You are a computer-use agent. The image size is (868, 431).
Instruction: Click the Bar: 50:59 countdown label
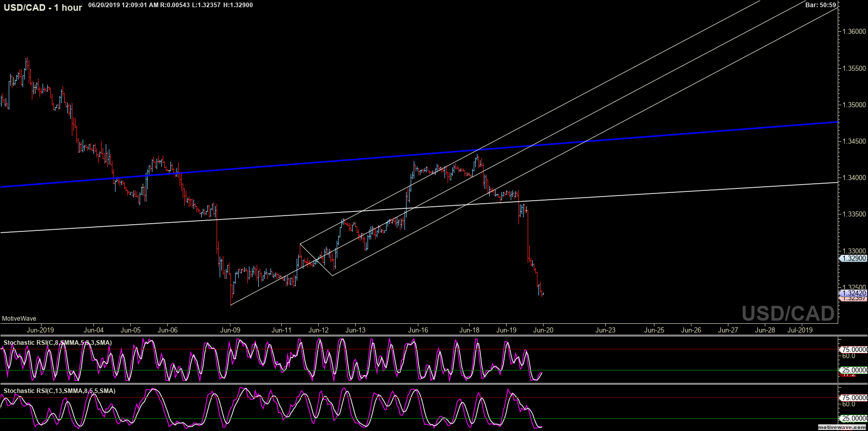point(820,5)
